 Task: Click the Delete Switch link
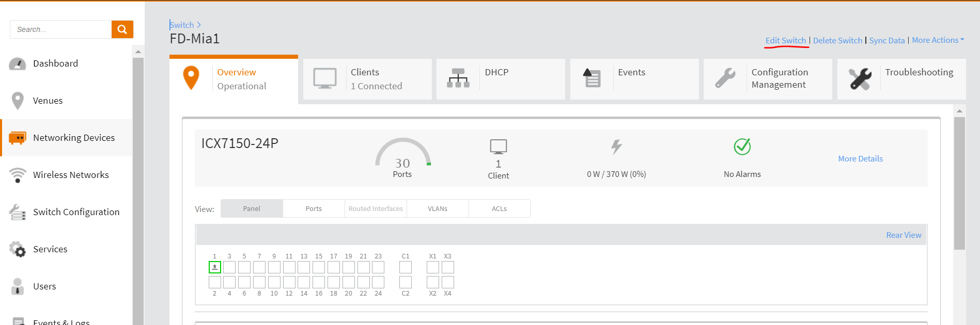click(837, 41)
